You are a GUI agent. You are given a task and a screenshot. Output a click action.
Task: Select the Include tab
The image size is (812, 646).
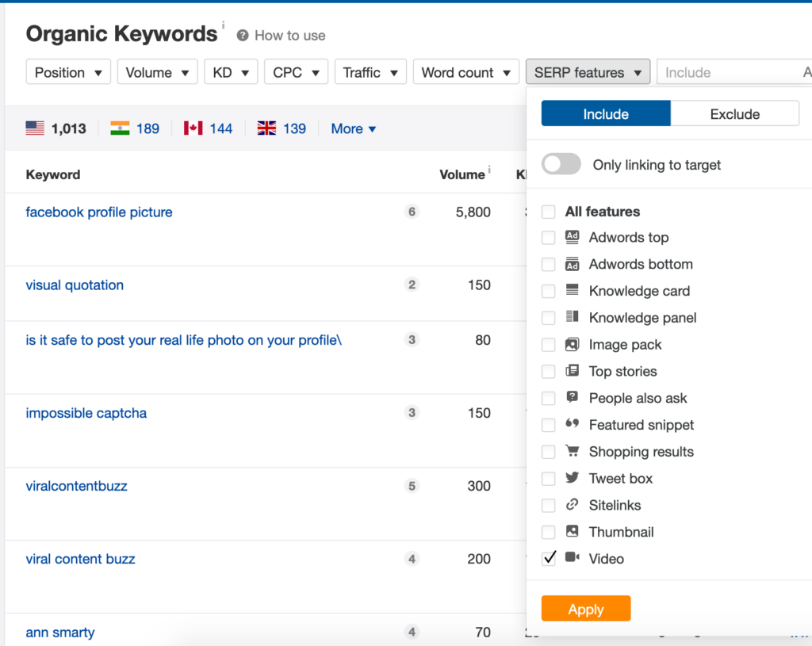tap(605, 113)
